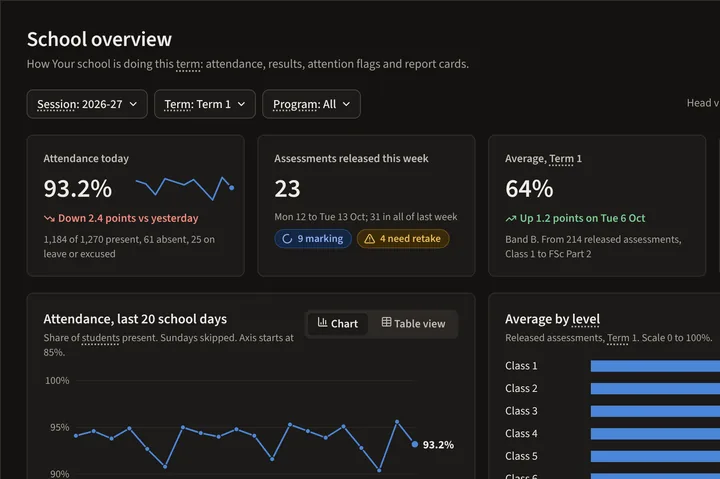
Task: Click the downward trend arrow icon
Action: [49, 219]
